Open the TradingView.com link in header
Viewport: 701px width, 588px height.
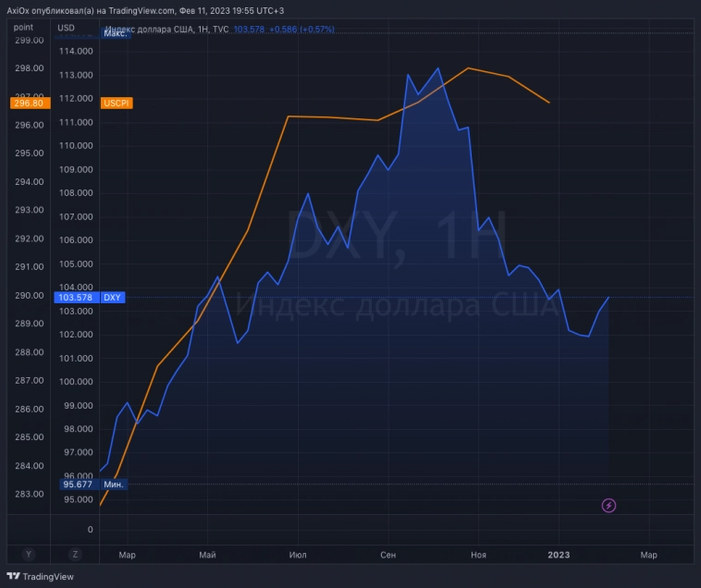(141, 10)
